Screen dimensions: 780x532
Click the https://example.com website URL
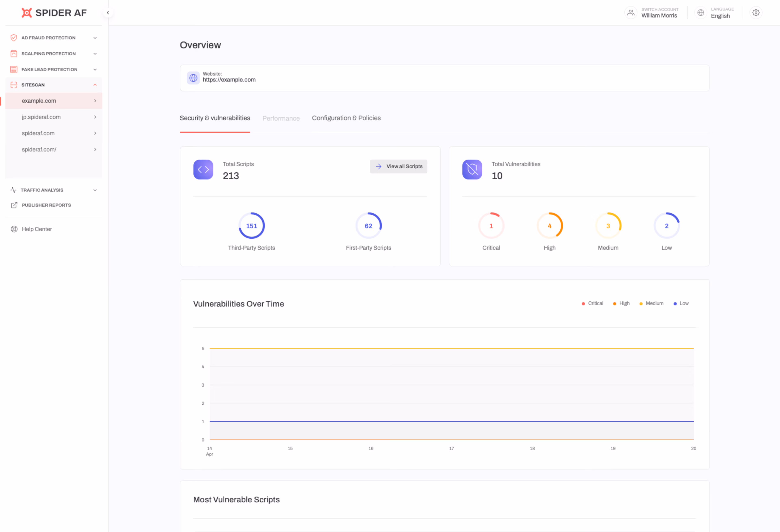(x=229, y=80)
